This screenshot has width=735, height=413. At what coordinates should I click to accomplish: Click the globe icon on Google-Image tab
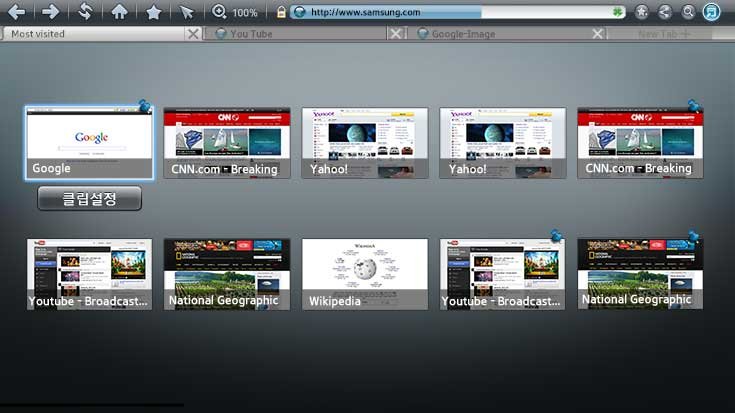(x=422, y=34)
